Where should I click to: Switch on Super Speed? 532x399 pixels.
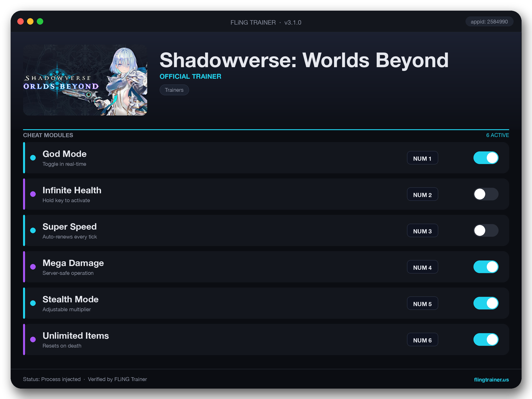486,230
